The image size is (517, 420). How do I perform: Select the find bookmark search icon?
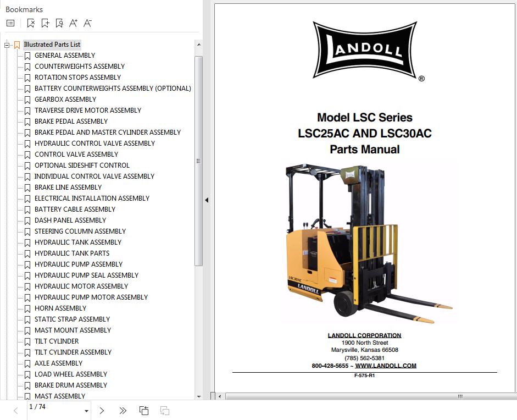click(x=59, y=23)
